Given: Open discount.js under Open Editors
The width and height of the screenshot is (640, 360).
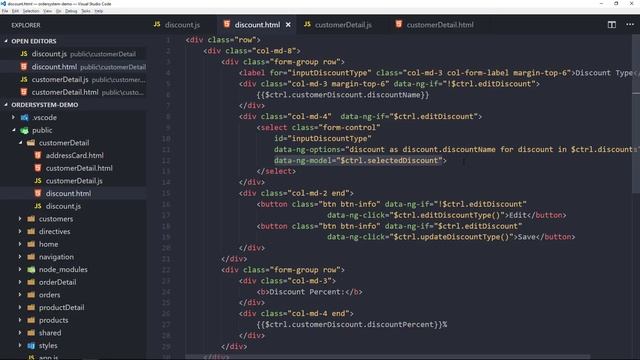Looking at the screenshot, I should click(x=73, y=54).
